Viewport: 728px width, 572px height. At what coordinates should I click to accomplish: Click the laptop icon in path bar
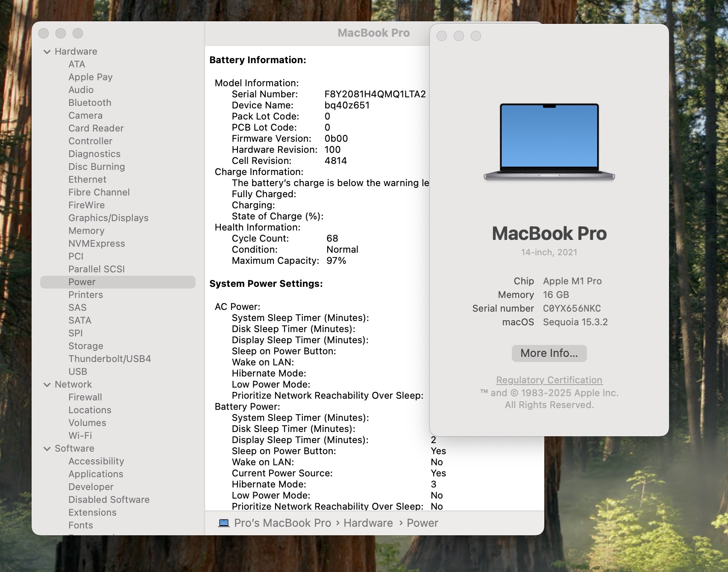pyautogui.click(x=223, y=523)
